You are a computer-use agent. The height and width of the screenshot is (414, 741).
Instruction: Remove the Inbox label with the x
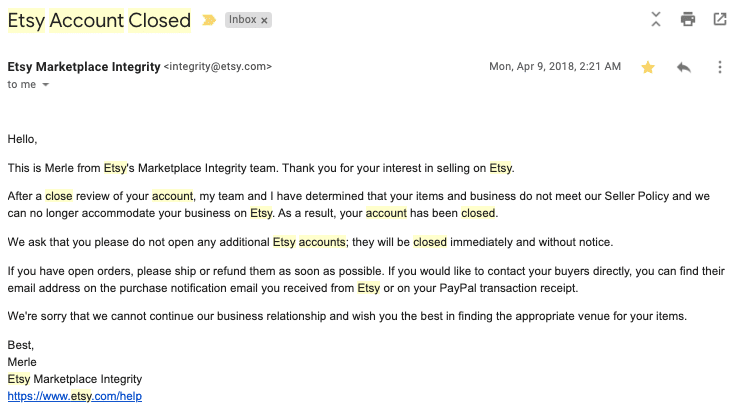point(264,20)
